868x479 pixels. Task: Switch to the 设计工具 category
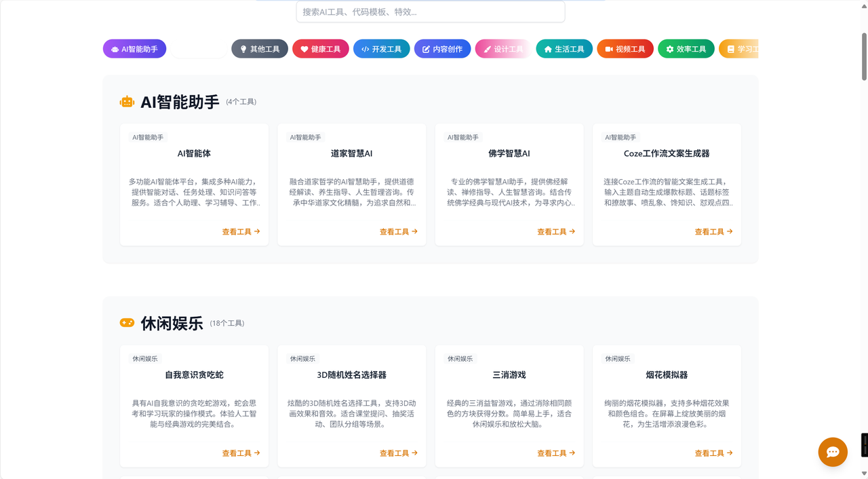[503, 49]
